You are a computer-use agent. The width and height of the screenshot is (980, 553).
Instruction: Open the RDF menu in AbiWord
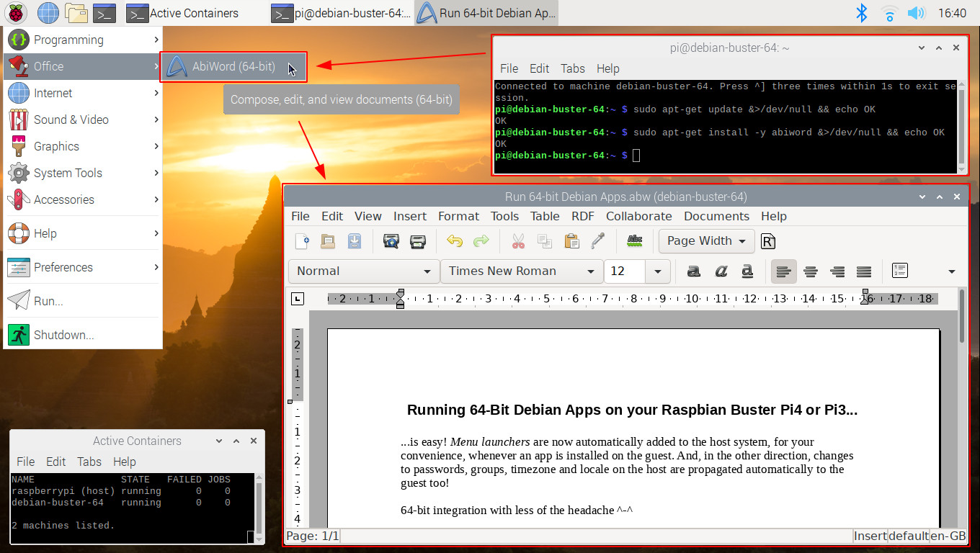click(583, 216)
